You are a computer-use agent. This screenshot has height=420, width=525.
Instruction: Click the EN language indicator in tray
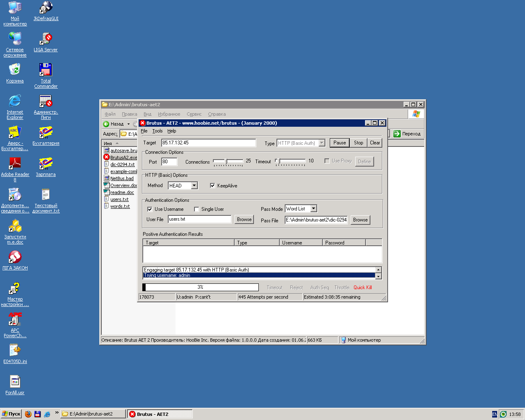point(495,414)
